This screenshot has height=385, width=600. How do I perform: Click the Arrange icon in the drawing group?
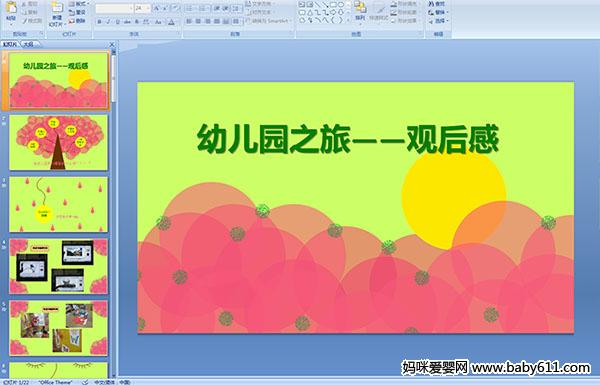click(x=360, y=10)
